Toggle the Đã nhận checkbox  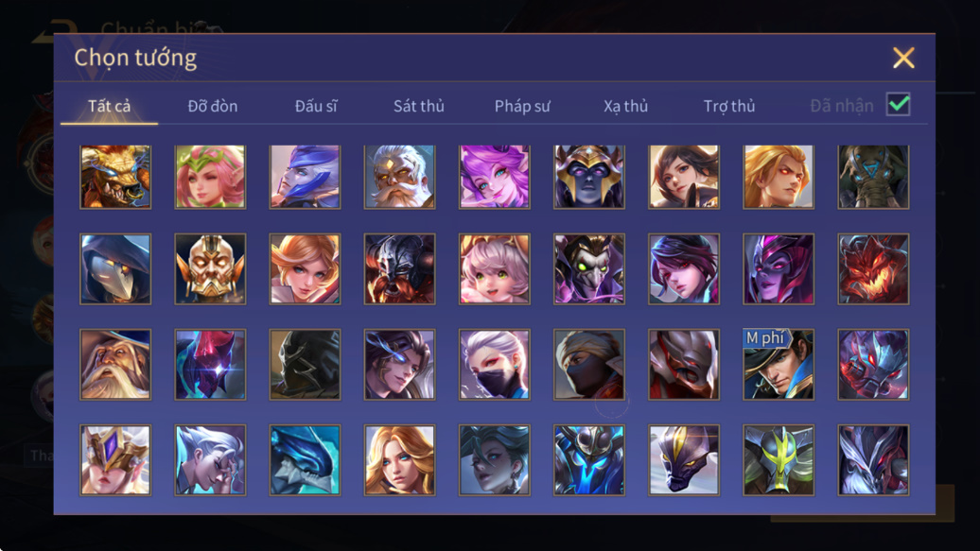pos(898,104)
